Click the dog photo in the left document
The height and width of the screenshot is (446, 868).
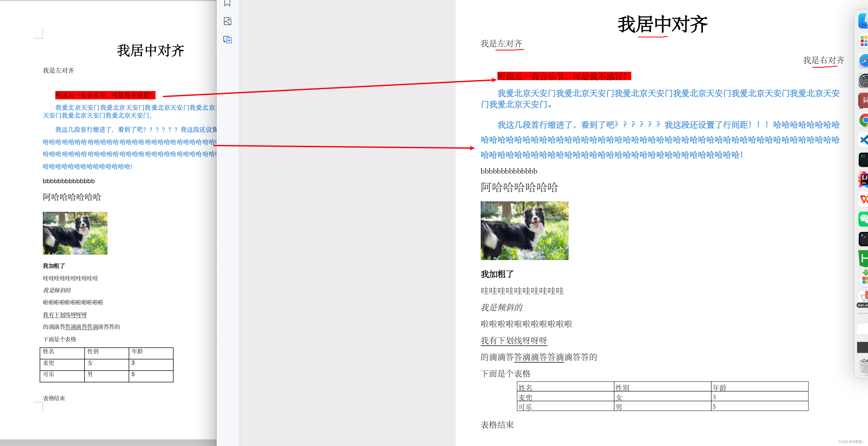pyautogui.click(x=75, y=233)
